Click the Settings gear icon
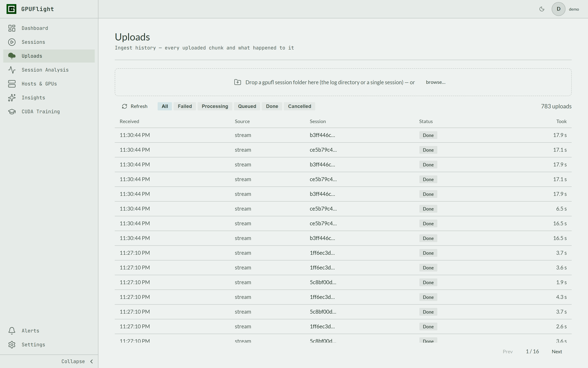Screen dimensions: 588x368 (12, 344)
